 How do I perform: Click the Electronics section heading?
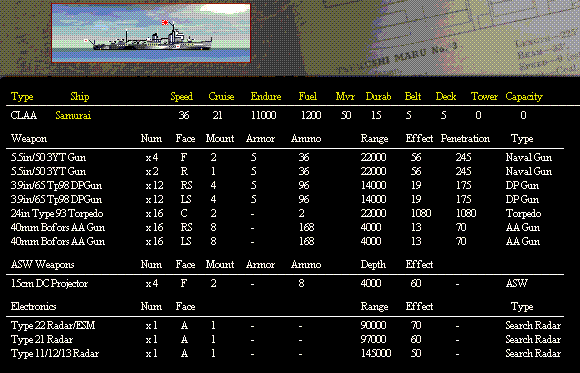pos(34,307)
